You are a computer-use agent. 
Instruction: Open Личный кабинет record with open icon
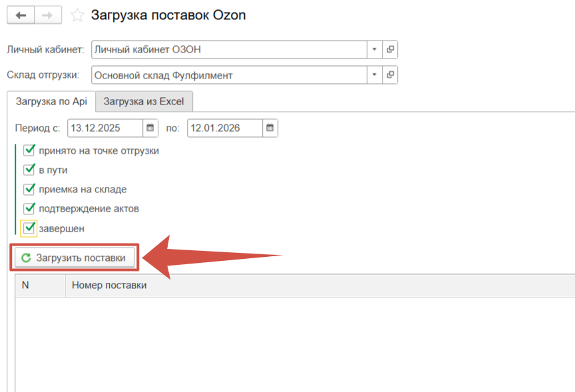(x=391, y=49)
